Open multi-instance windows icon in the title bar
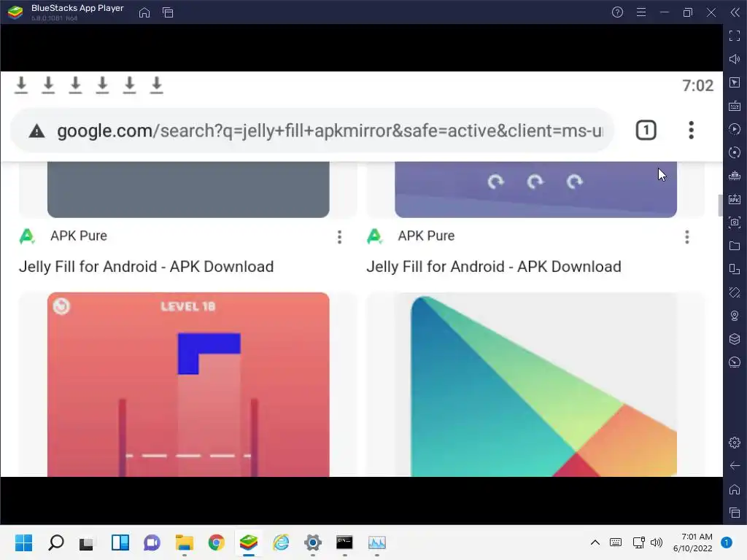This screenshot has width=747, height=560. (168, 12)
